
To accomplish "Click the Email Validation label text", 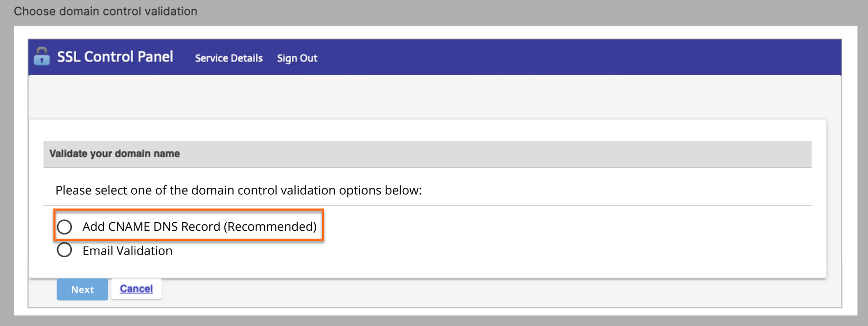I will (127, 250).
